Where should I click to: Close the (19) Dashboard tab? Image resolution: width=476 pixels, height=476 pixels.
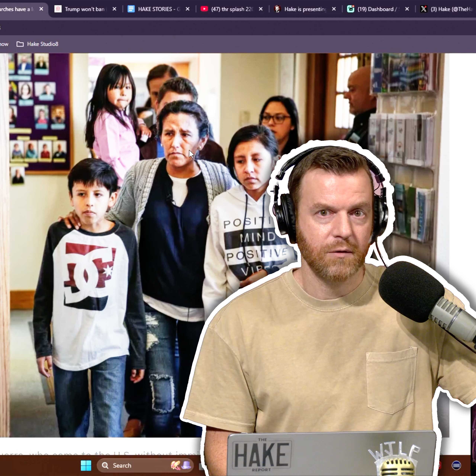tap(407, 9)
